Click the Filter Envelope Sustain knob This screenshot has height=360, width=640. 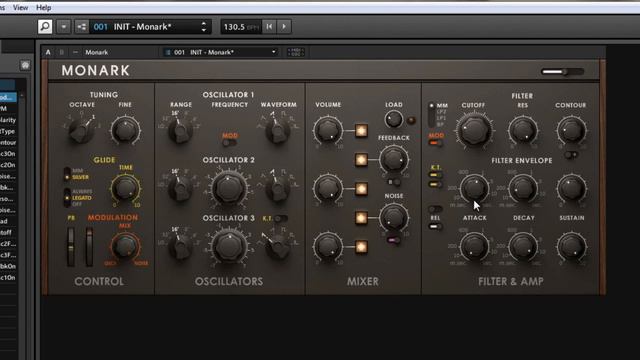click(x=571, y=188)
